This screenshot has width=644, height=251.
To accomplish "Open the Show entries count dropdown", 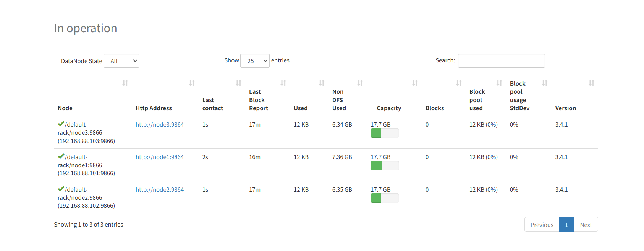I will [255, 61].
